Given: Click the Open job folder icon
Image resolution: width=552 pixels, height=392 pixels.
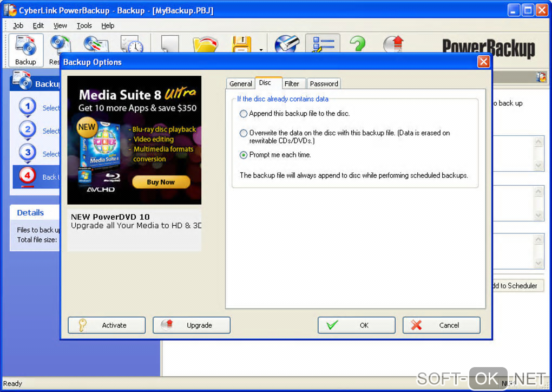Looking at the screenshot, I should pos(206,44).
